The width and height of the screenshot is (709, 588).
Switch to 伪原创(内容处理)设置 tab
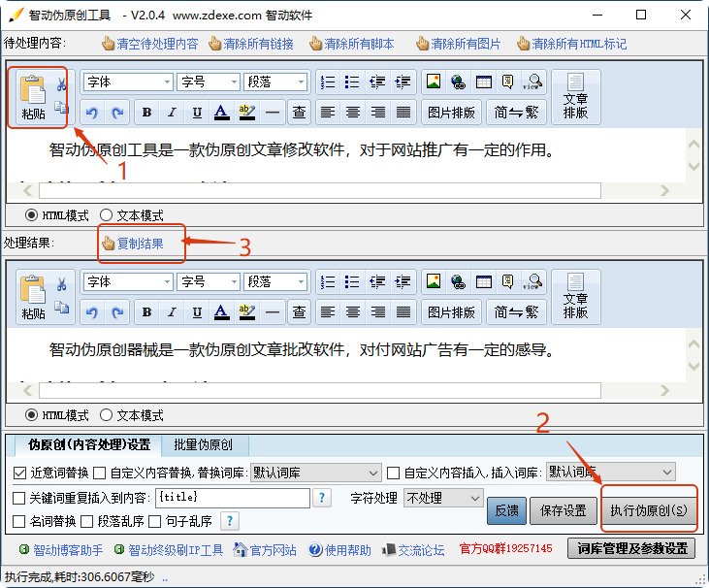(88, 445)
